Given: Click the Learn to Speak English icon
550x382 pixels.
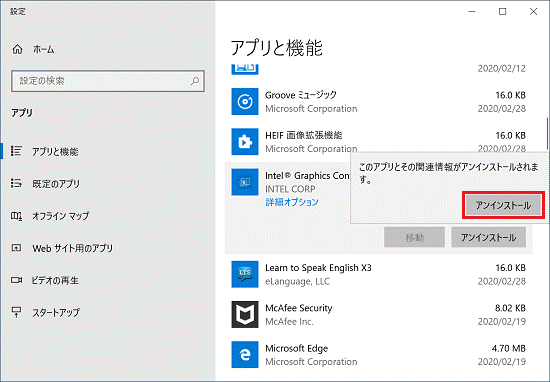Looking at the screenshot, I should click(245, 274).
